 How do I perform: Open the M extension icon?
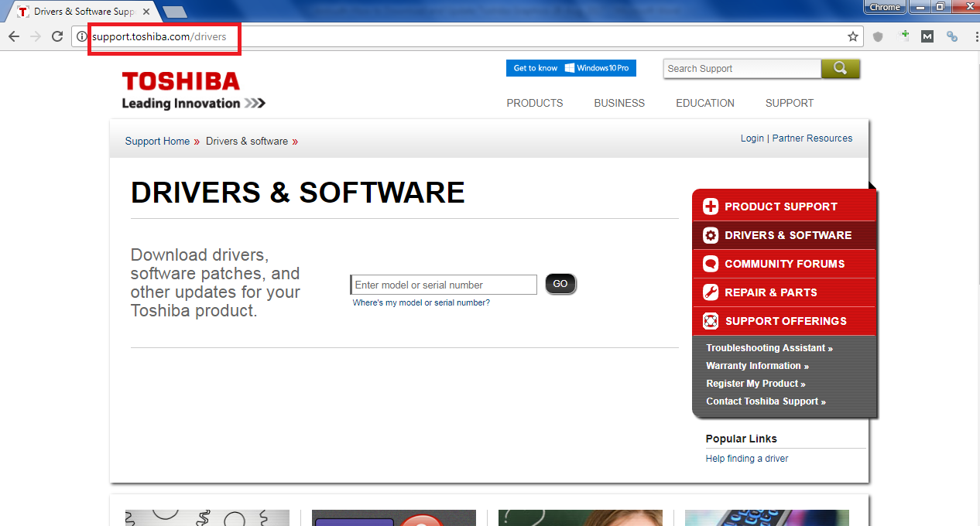click(927, 36)
